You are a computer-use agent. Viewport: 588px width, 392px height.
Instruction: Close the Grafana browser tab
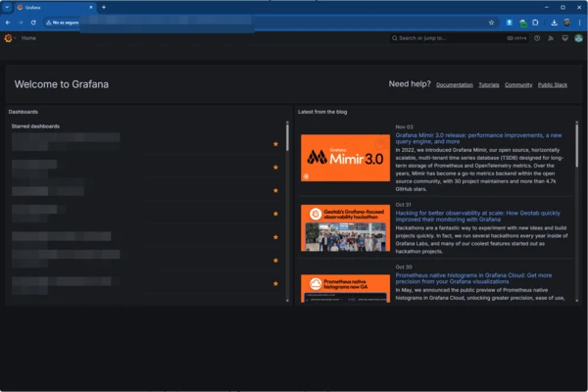(91, 7)
